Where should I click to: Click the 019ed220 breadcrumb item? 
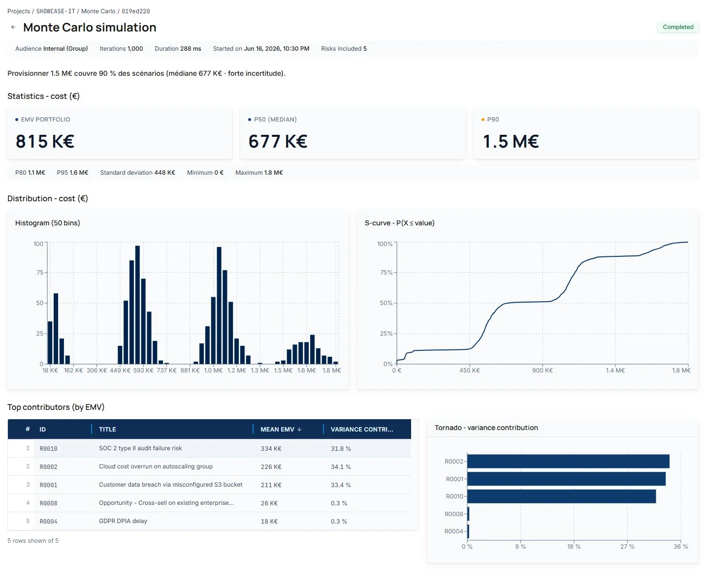(136, 11)
